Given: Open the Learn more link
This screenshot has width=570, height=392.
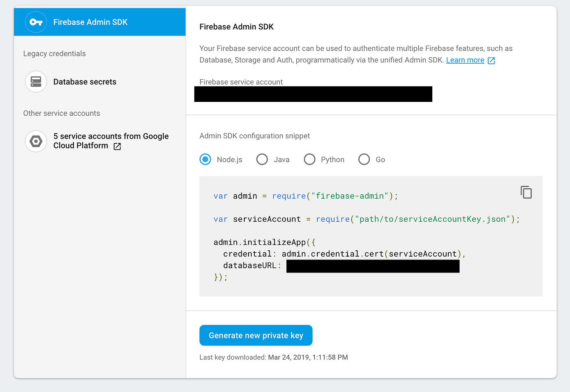Looking at the screenshot, I should coord(465,60).
